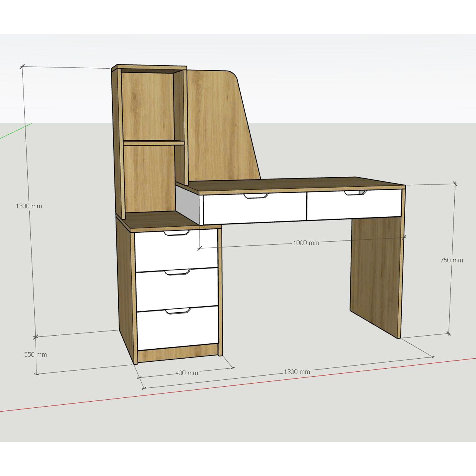Image resolution: width=476 pixels, height=476 pixels.
Task: Select the middle shelf of the hutch
Action: (x=154, y=143)
